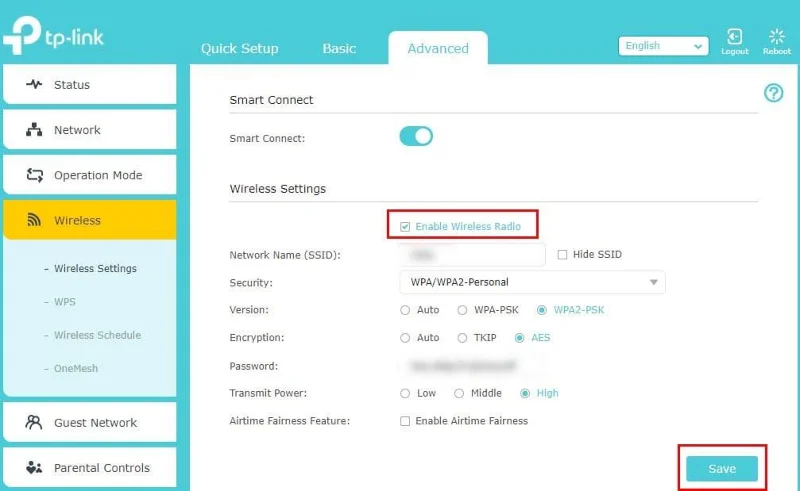Click the Status pulse icon

pyautogui.click(x=34, y=84)
